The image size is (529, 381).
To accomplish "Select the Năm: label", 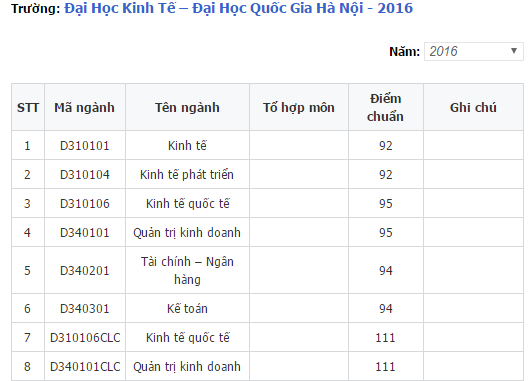I will pos(405,52).
